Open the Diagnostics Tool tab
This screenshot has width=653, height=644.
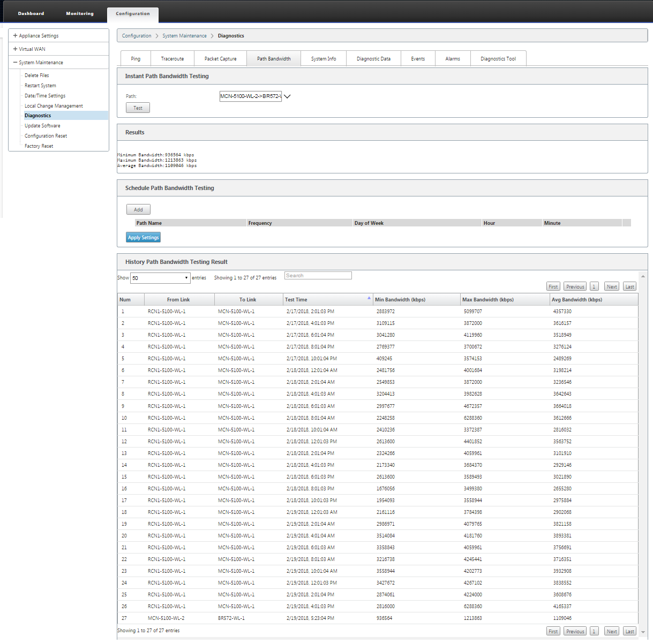point(498,58)
